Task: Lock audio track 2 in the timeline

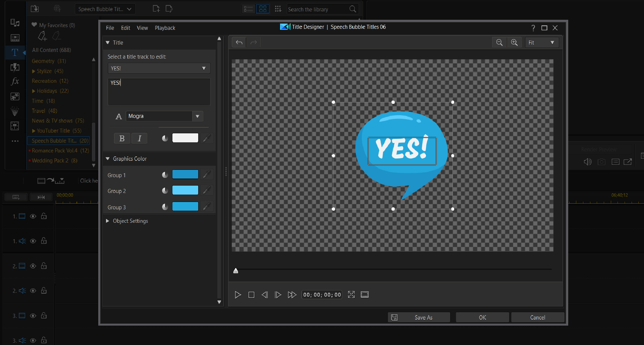Action: pos(44,291)
